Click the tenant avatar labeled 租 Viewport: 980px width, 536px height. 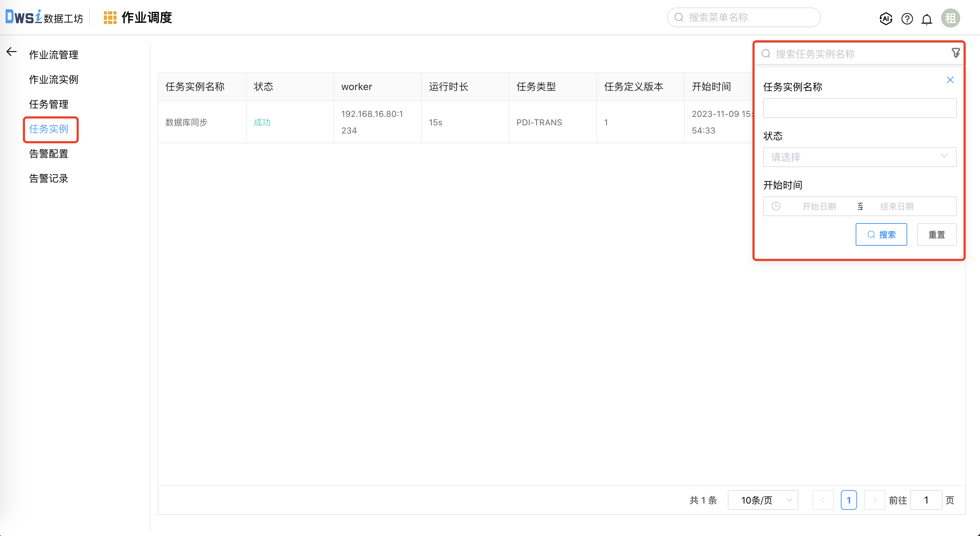[x=951, y=18]
